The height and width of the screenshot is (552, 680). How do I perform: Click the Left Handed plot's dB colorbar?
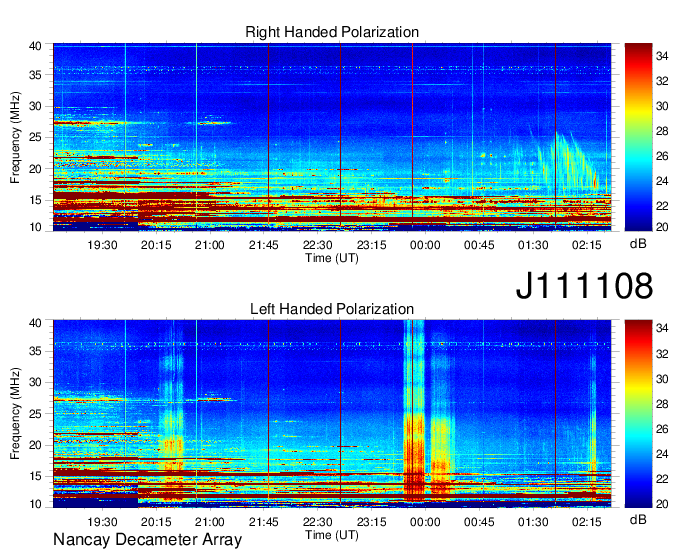click(x=638, y=414)
